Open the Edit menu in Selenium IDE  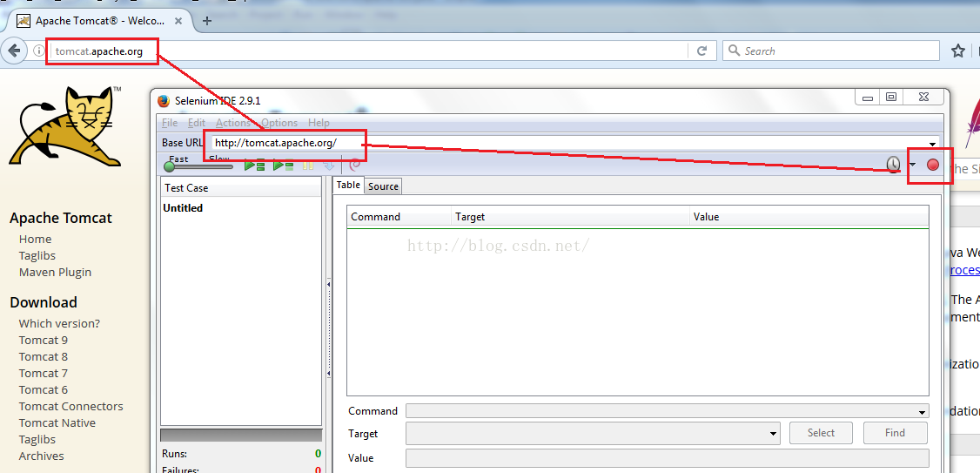(x=196, y=123)
